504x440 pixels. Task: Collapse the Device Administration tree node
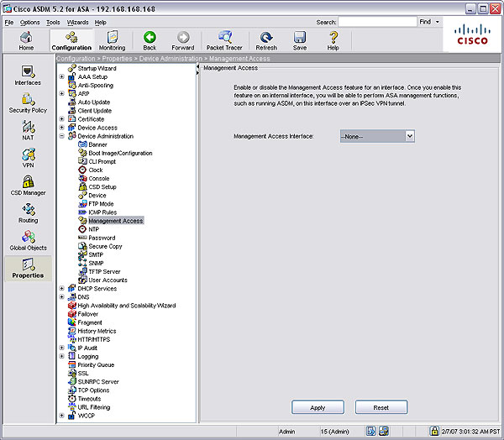[62, 136]
